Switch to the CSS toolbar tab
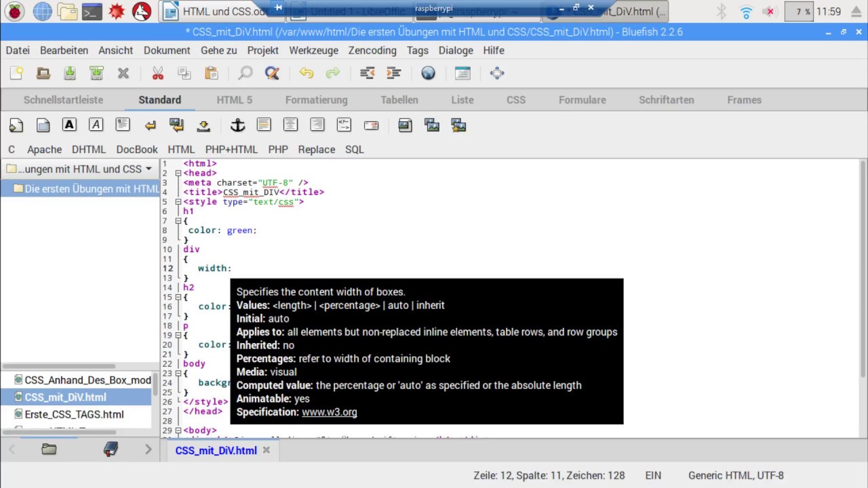This screenshot has height=488, width=868. tap(516, 100)
